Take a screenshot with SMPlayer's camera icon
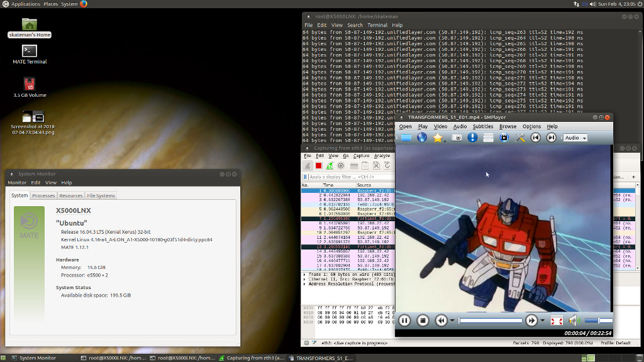Image resolution: width=644 pixels, height=362 pixels. pyautogui.click(x=457, y=138)
